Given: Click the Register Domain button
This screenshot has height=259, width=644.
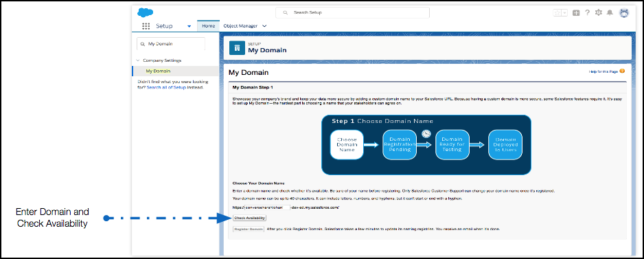Looking at the screenshot, I should (248, 229).
